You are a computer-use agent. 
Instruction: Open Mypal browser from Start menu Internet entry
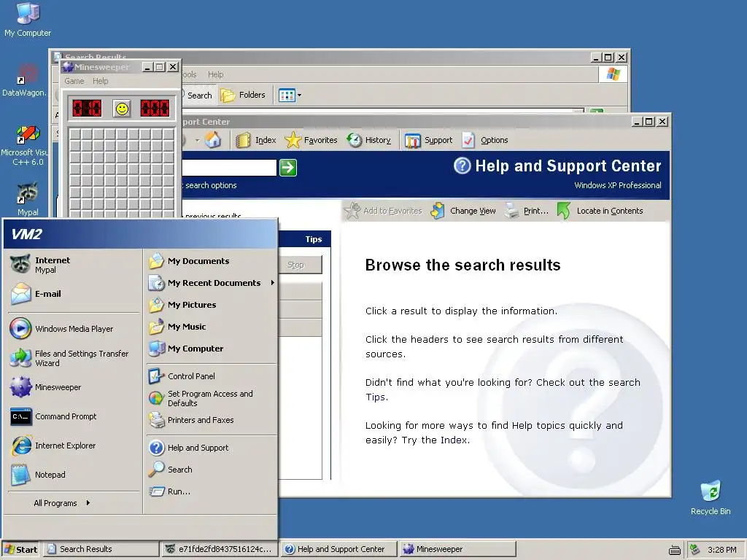click(x=74, y=265)
